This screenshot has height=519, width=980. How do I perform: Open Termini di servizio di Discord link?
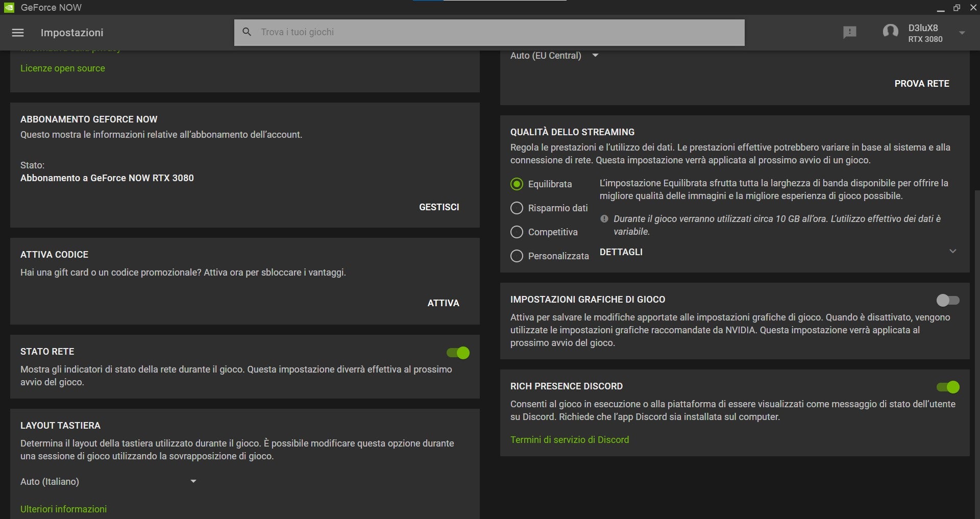(x=570, y=440)
